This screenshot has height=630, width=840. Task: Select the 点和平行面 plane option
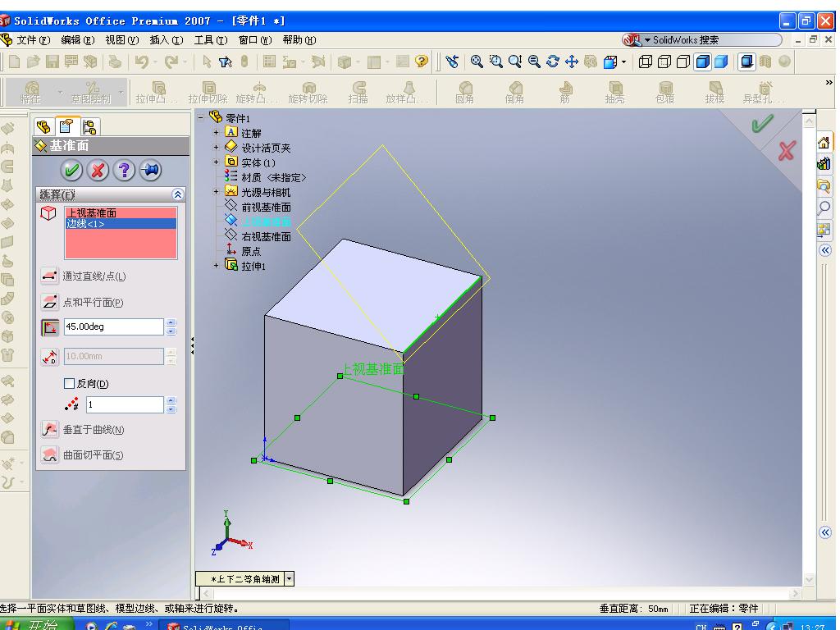[50, 302]
